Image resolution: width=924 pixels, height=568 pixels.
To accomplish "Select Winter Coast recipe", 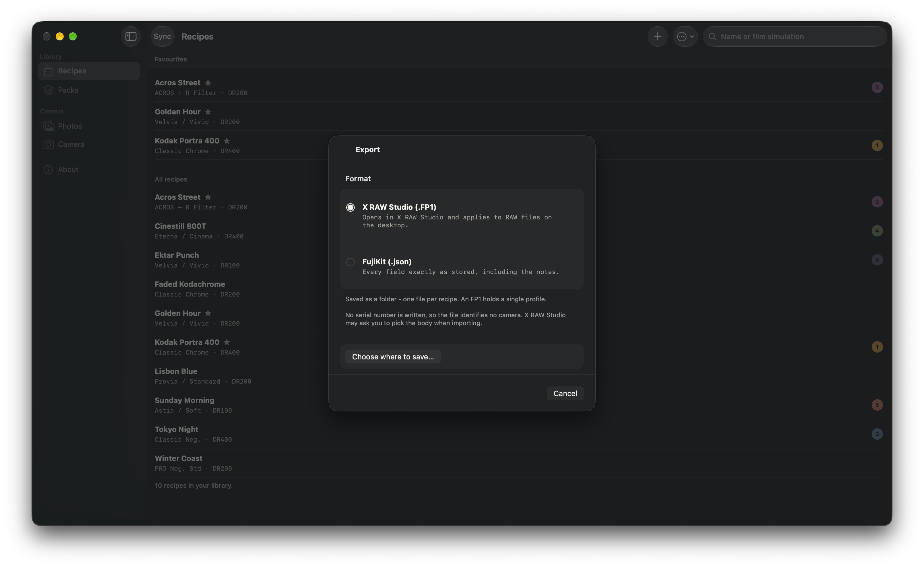I will tap(519, 463).
